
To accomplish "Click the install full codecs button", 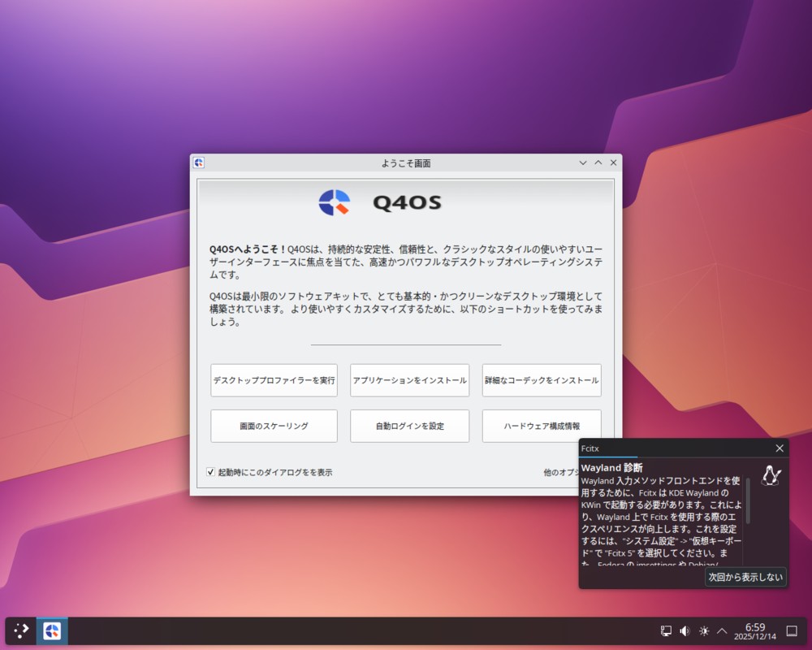I will coord(542,380).
